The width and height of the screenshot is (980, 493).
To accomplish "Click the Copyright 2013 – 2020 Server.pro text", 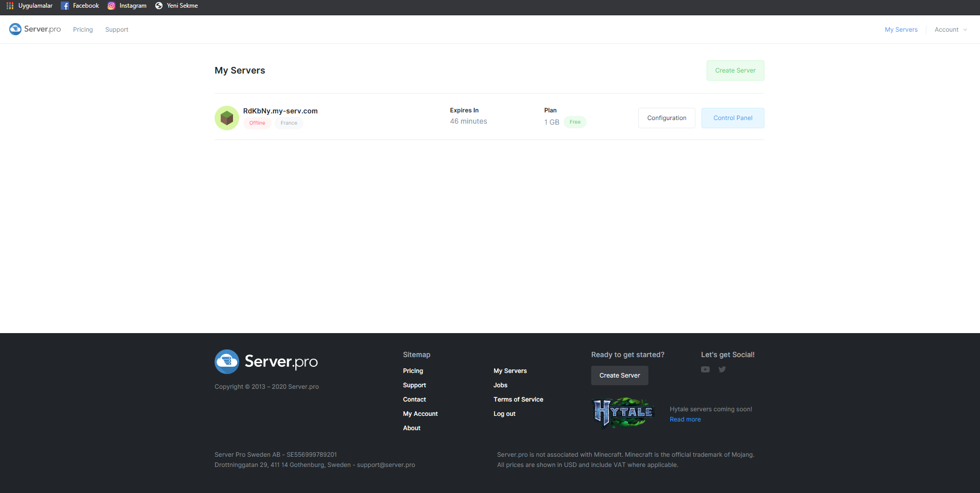I will tap(267, 387).
